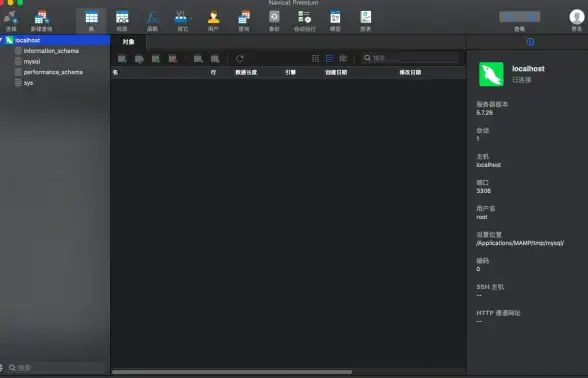Click the horizontal scrollbar at bottom

(232, 372)
